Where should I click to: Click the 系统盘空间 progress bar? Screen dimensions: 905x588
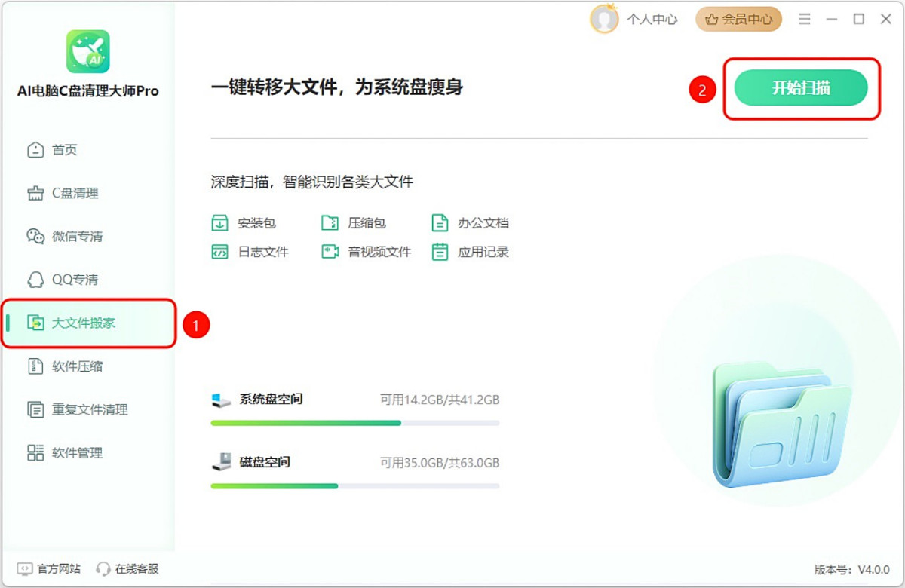[x=354, y=423]
